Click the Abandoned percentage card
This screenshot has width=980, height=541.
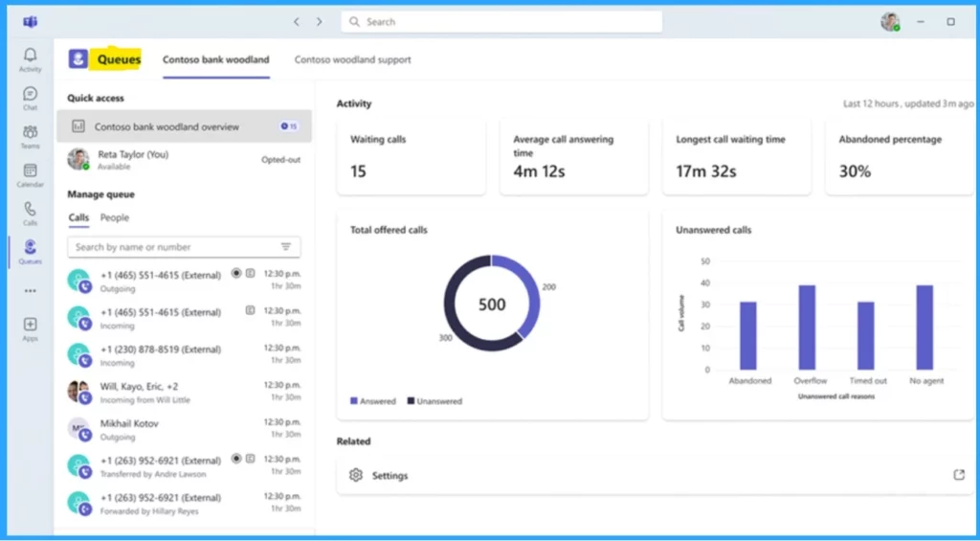(900, 156)
